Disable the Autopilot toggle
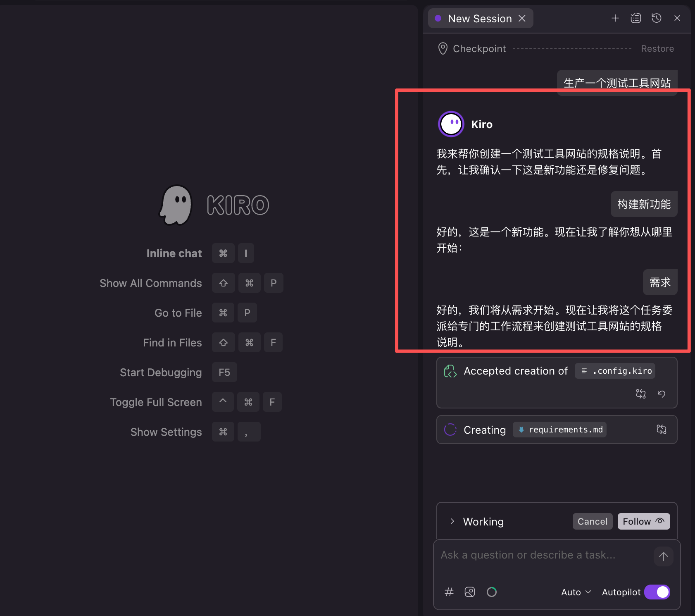The width and height of the screenshot is (695, 616). click(x=657, y=592)
